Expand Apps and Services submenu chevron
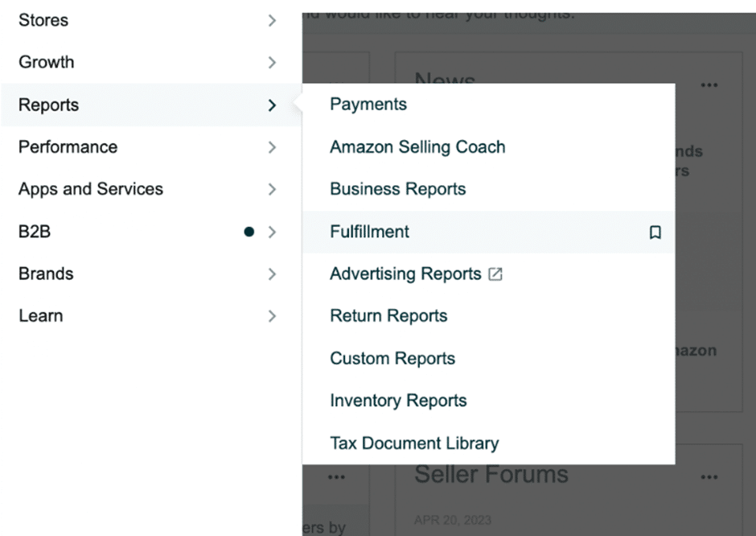This screenshot has height=536, width=756. (x=272, y=189)
